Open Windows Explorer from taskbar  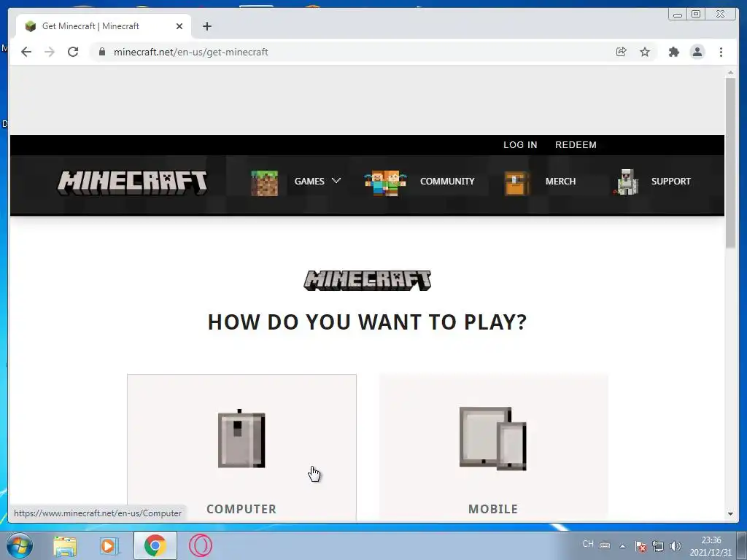(x=65, y=545)
